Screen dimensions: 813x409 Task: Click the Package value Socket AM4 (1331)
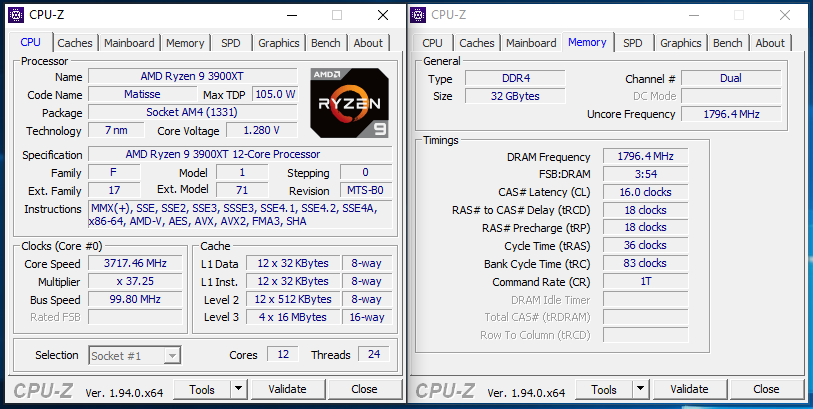tap(192, 112)
